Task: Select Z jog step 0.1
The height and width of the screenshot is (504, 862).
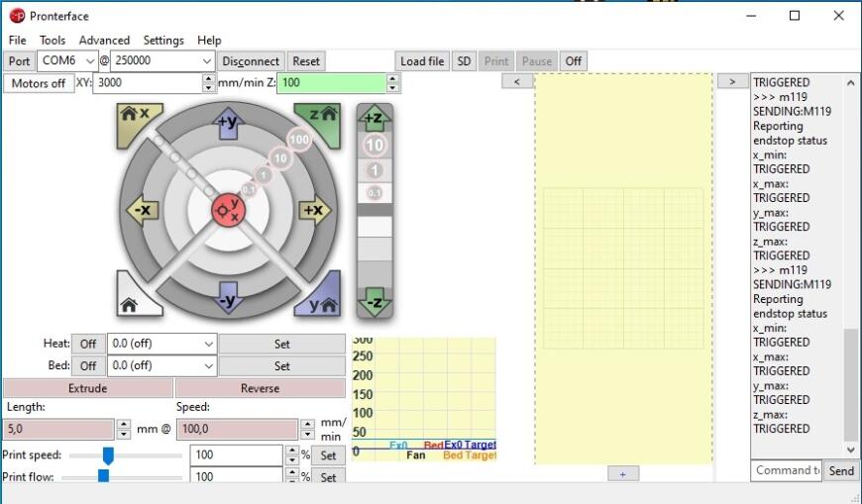Action: coord(375,193)
